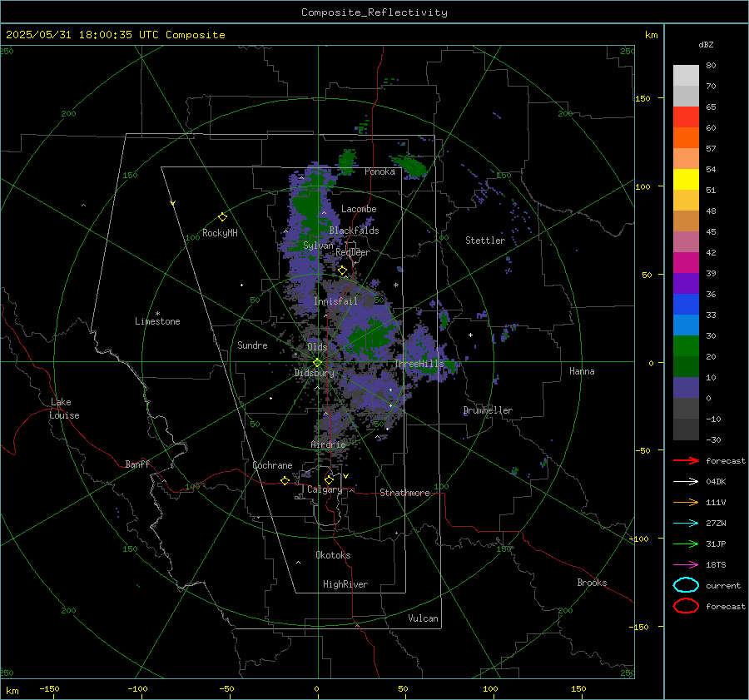Click the Cochrane city label

click(x=272, y=465)
